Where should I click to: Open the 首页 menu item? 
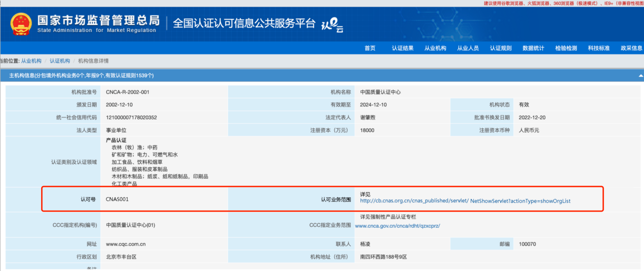[x=370, y=48]
